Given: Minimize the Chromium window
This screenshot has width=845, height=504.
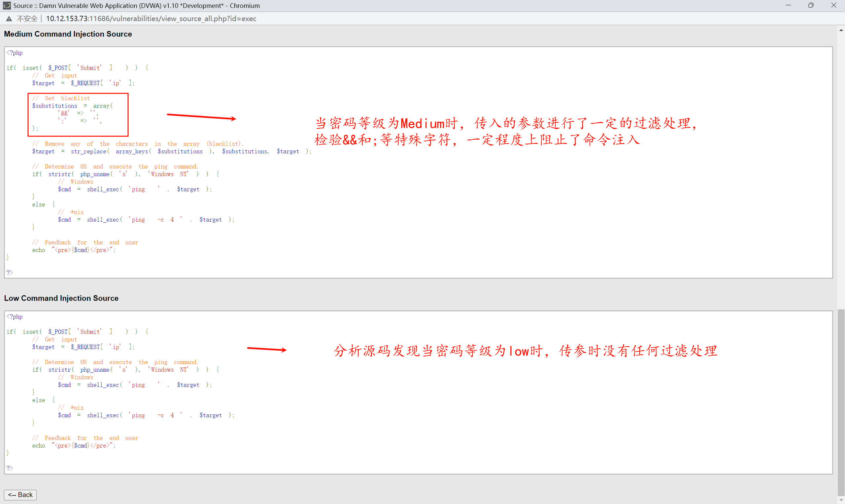Looking at the screenshot, I should (788, 5).
